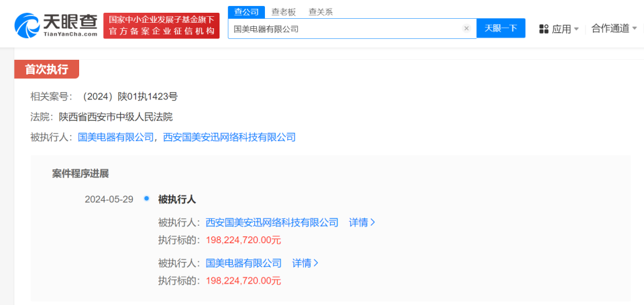Open 国美电器有限公司 link in 被执行人 header line

(x=116, y=137)
